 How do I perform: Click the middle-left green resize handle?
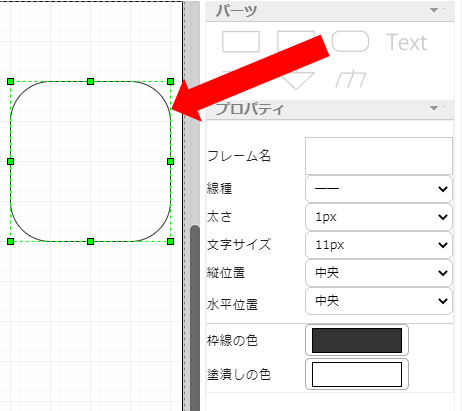10,161
